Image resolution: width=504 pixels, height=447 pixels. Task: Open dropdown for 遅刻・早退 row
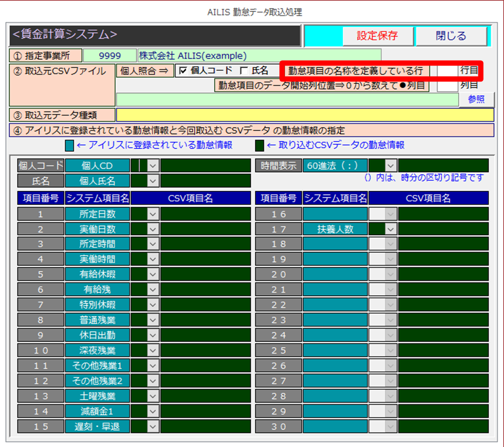point(153,426)
